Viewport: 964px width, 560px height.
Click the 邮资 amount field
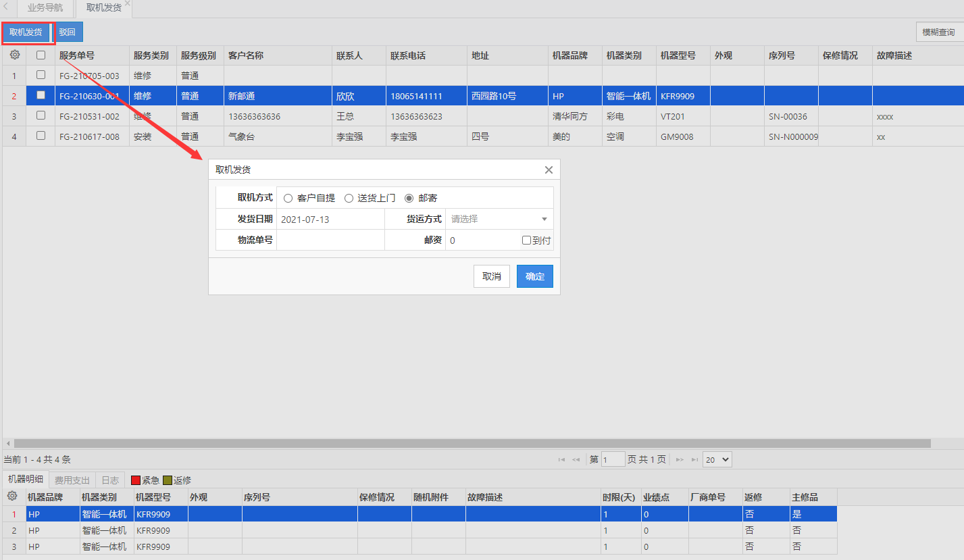[482, 240]
